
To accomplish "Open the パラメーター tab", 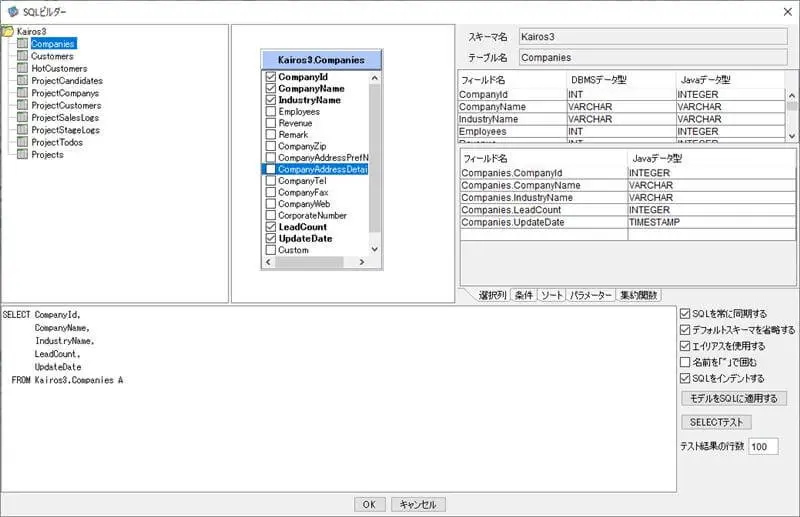I will (590, 295).
